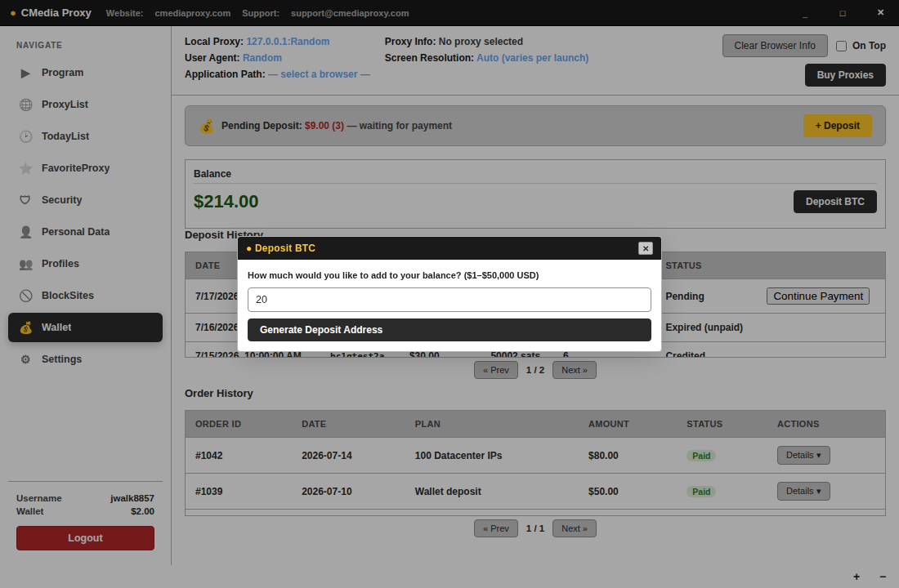This screenshot has height=588, width=899.
Task: Click the Logout button
Action: 86,538
